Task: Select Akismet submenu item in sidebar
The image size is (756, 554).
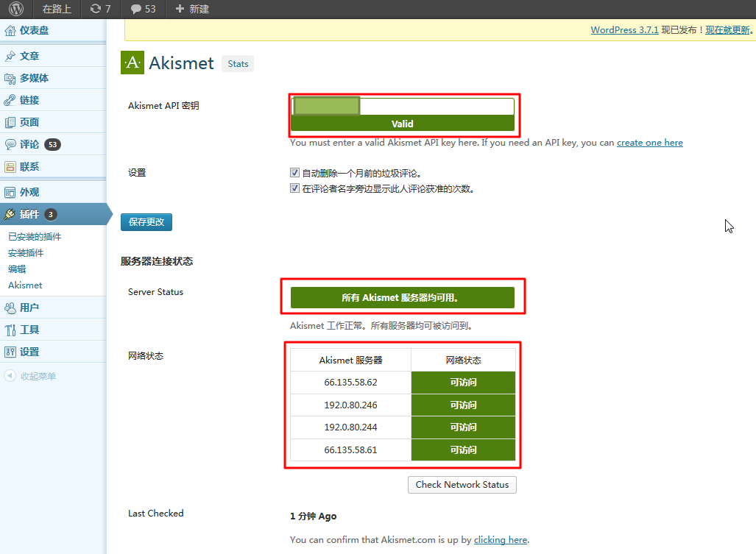Action: pyautogui.click(x=25, y=285)
